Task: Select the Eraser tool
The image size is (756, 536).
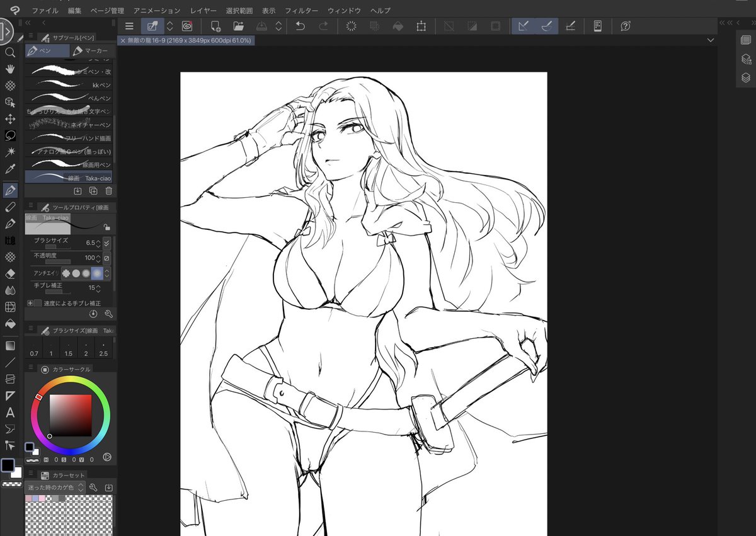Action: (x=9, y=273)
